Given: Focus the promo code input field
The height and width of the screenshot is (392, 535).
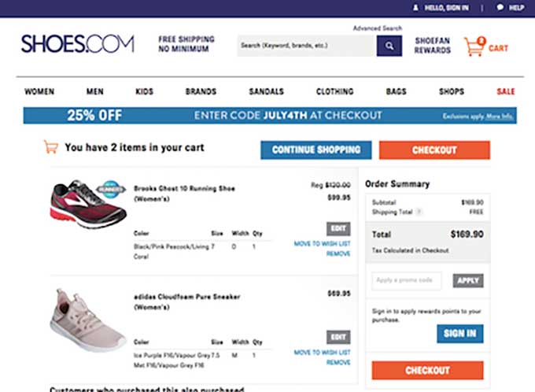Looking at the screenshot, I should [407, 281].
